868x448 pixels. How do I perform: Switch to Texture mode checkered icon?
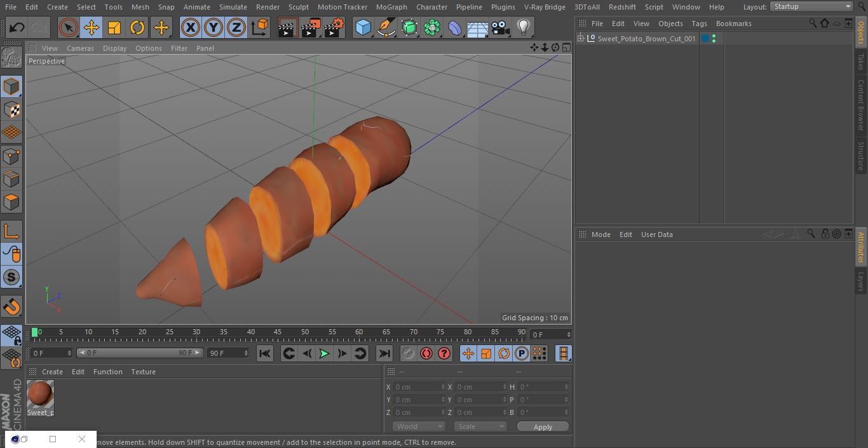click(11, 110)
